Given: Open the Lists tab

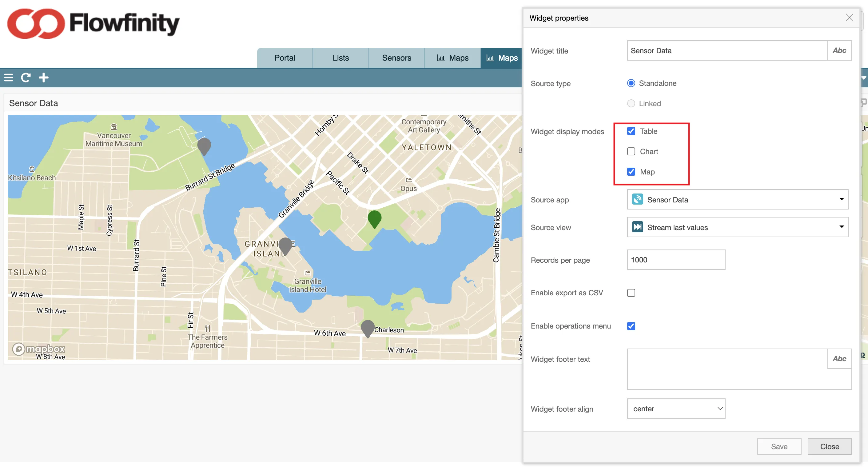Looking at the screenshot, I should [340, 58].
